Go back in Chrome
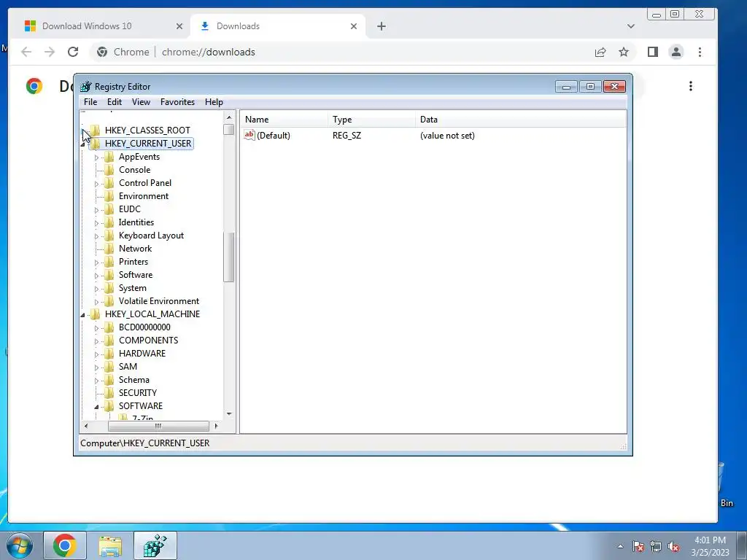Image resolution: width=747 pixels, height=560 pixels. [x=27, y=52]
